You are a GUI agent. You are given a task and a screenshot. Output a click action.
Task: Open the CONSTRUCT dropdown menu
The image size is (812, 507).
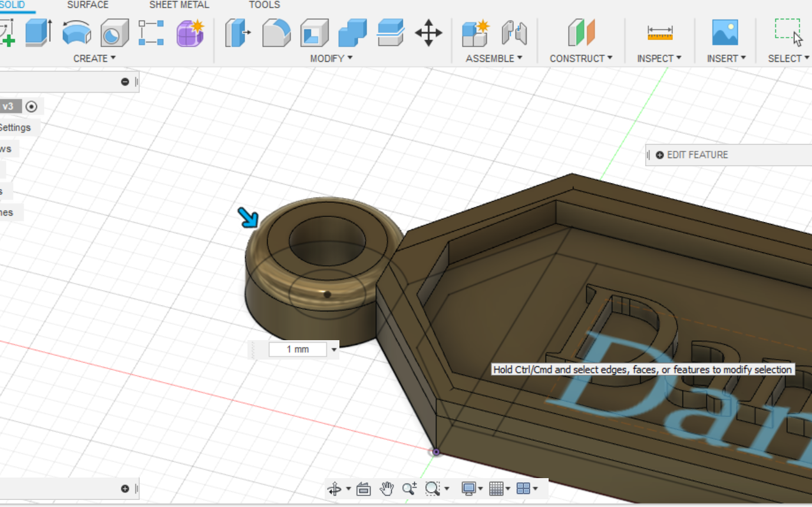581,58
